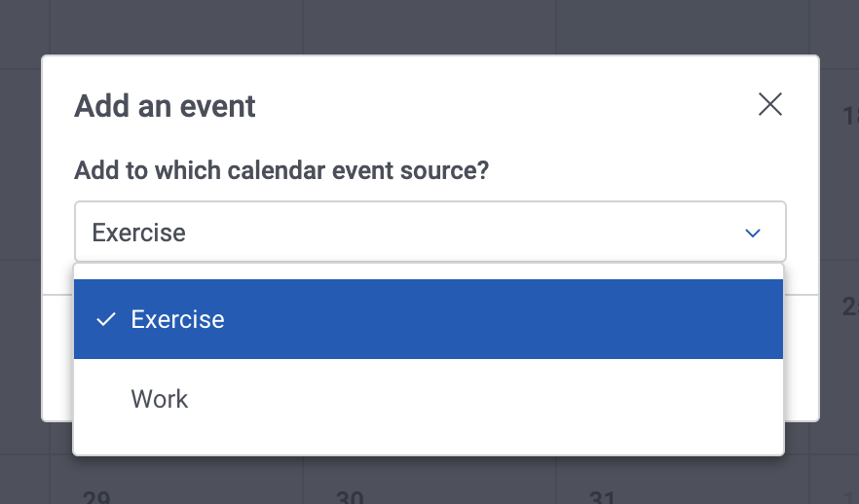Click the checkmark beside Exercise

point(106,320)
